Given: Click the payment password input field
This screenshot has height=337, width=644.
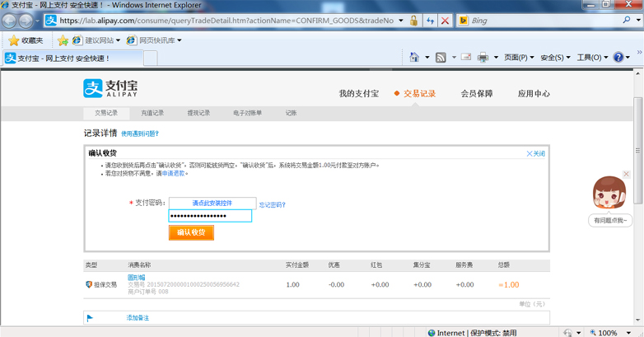Looking at the screenshot, I should [x=210, y=216].
